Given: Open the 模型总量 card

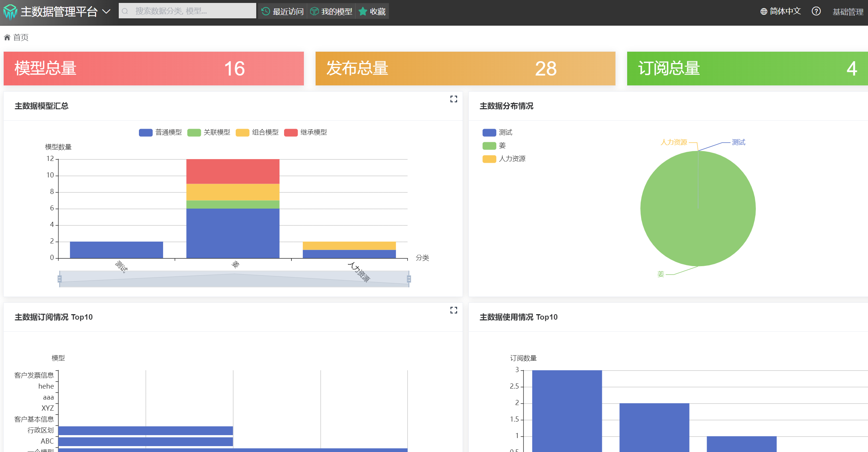Looking at the screenshot, I should [x=154, y=69].
